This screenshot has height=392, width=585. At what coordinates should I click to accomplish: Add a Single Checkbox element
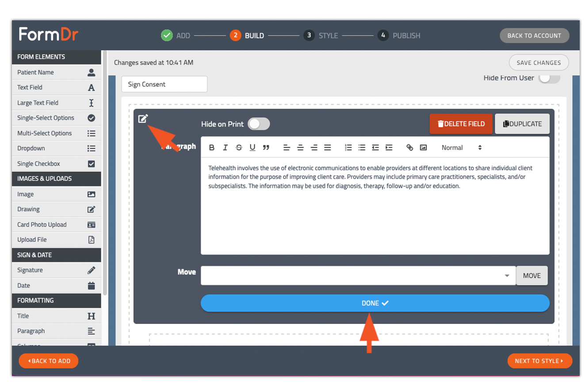point(57,164)
